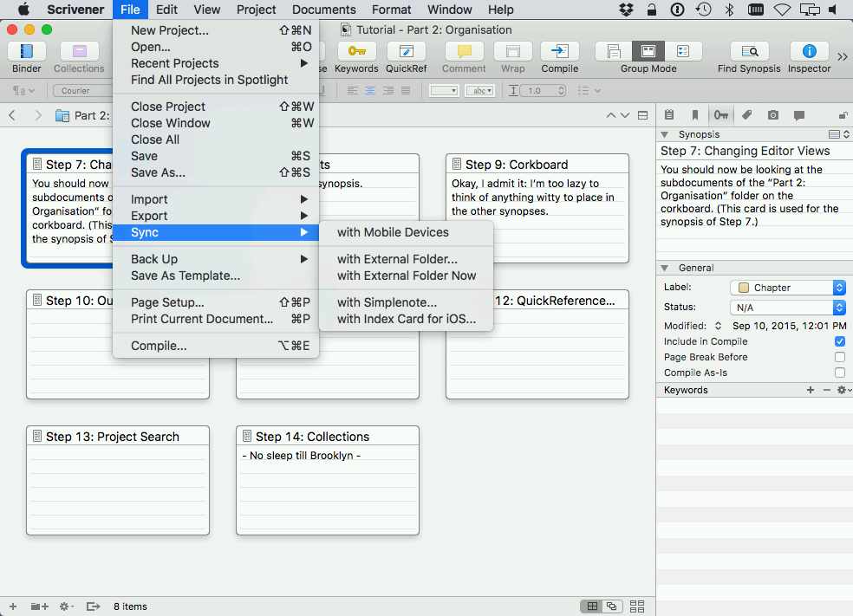Image resolution: width=853 pixels, height=616 pixels.
Task: Enable Compile As-Is checkbox
Action: 840,373
